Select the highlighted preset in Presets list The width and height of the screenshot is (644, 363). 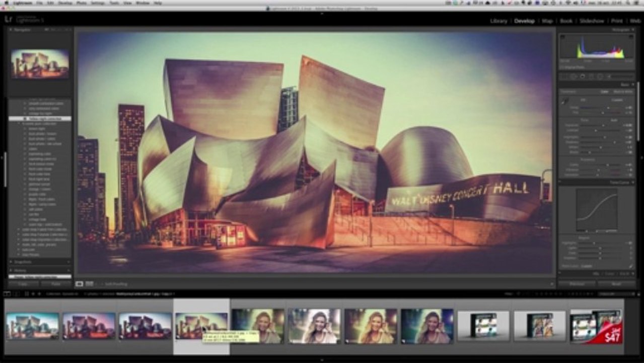pyautogui.click(x=40, y=118)
